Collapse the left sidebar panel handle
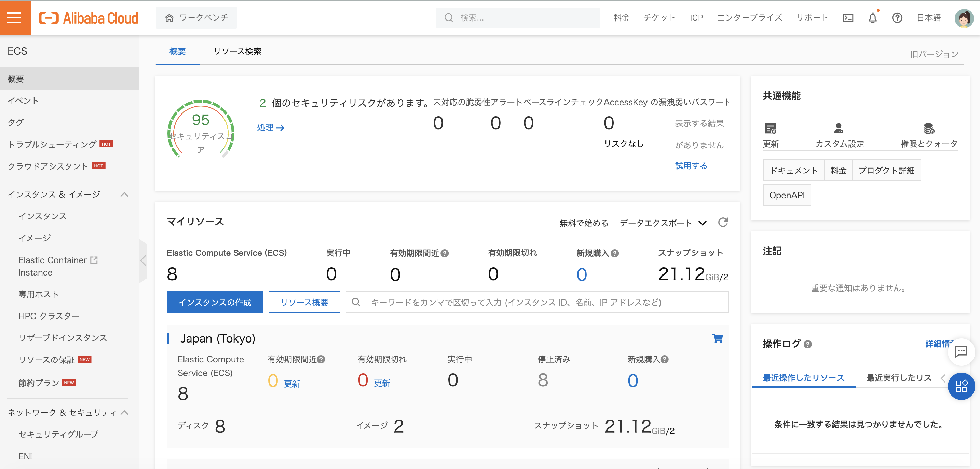The width and height of the screenshot is (980, 469). pos(143,261)
